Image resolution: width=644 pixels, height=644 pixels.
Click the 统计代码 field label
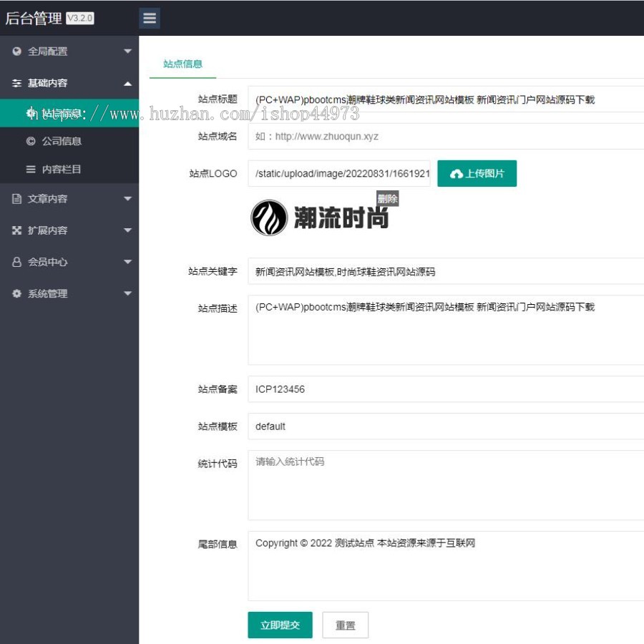(x=218, y=463)
